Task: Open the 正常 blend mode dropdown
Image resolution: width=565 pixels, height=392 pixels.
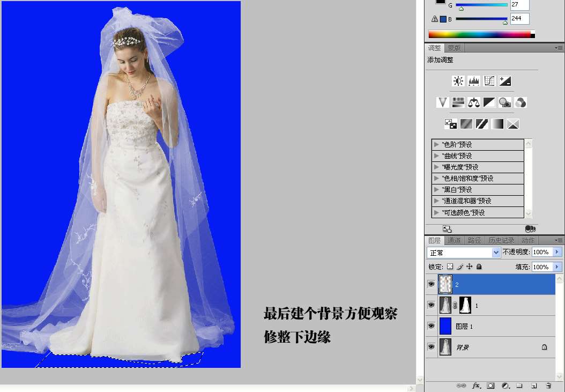Action: tap(463, 252)
